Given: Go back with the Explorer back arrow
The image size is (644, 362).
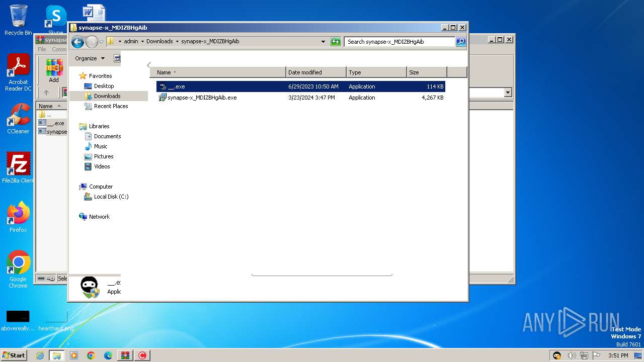Looking at the screenshot, I should [x=77, y=42].
